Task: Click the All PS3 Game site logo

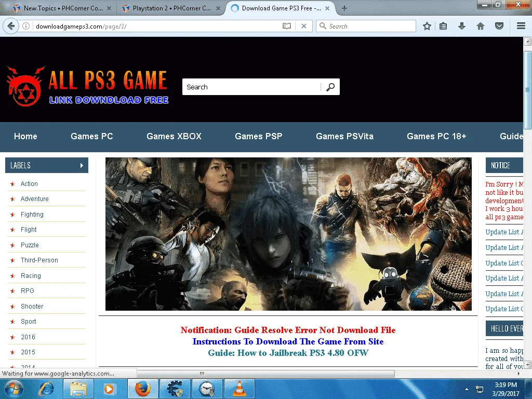Action: (x=87, y=87)
